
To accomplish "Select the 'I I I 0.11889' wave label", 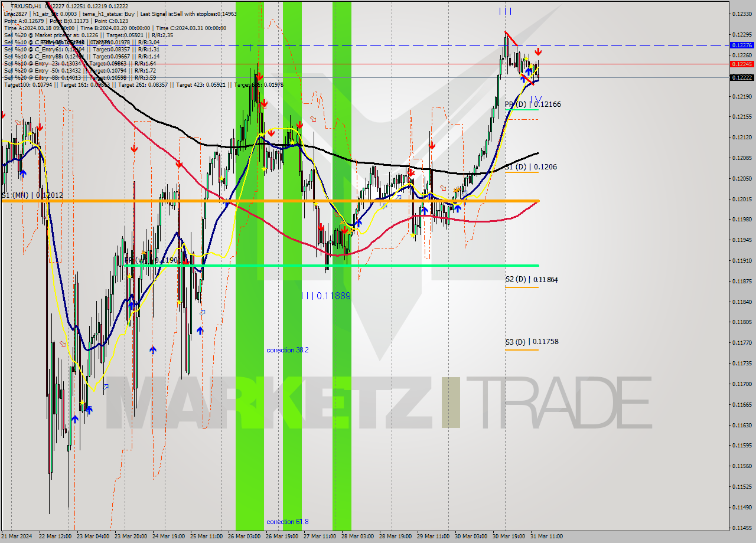I will coord(326,296).
